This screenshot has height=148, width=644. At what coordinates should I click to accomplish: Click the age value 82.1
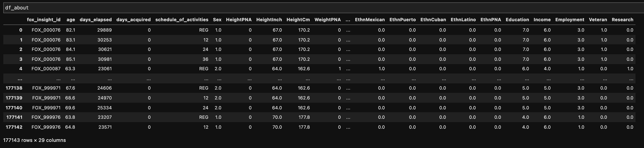(70, 30)
